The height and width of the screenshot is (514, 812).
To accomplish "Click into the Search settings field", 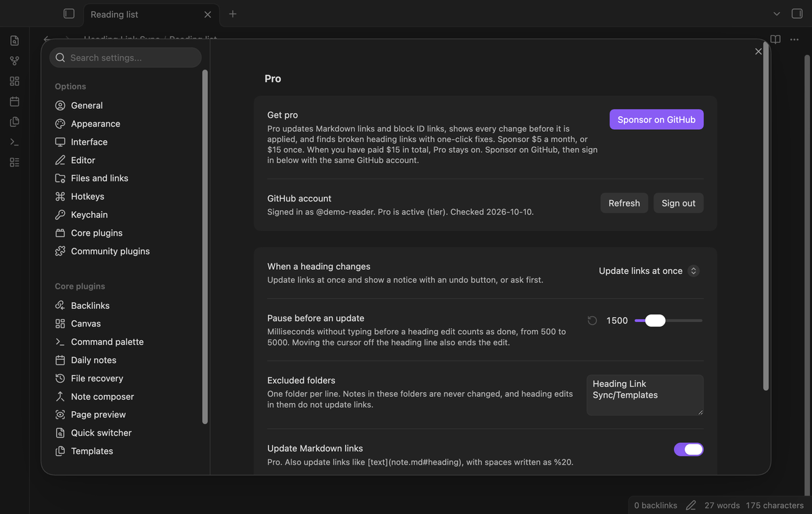I will coord(125,57).
